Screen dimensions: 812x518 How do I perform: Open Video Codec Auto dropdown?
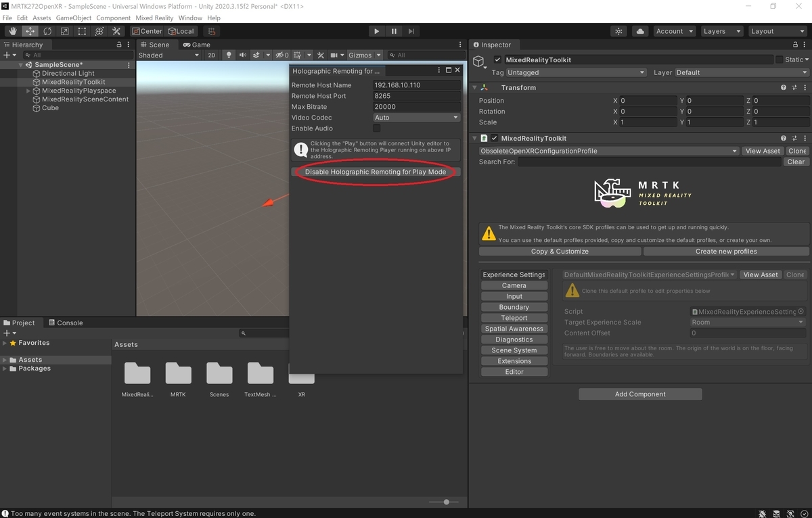click(416, 117)
